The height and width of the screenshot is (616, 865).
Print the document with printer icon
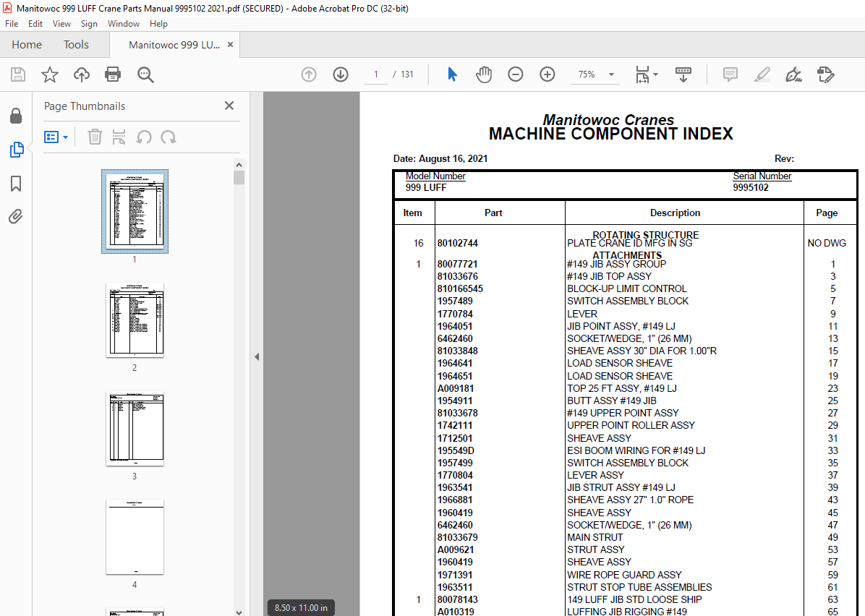[113, 74]
